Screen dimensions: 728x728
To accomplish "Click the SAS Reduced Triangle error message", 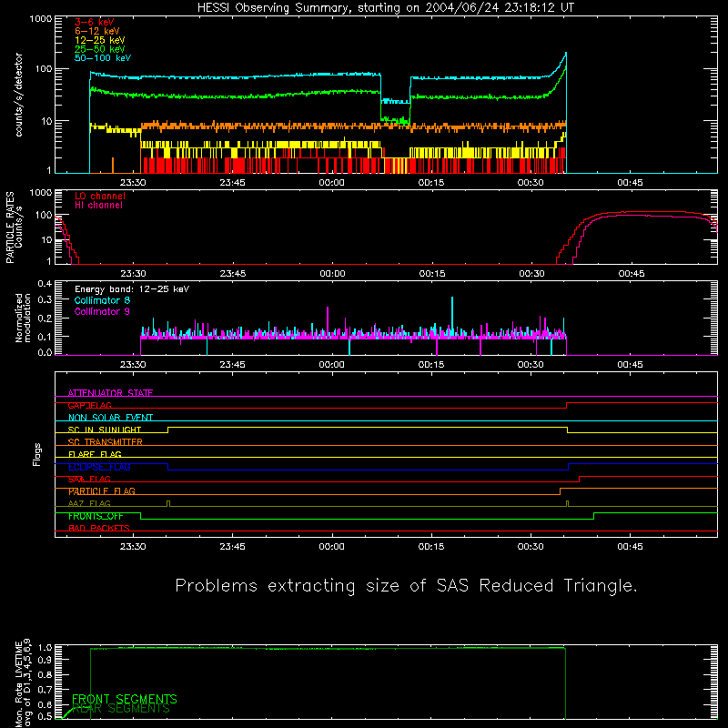I will (406, 586).
